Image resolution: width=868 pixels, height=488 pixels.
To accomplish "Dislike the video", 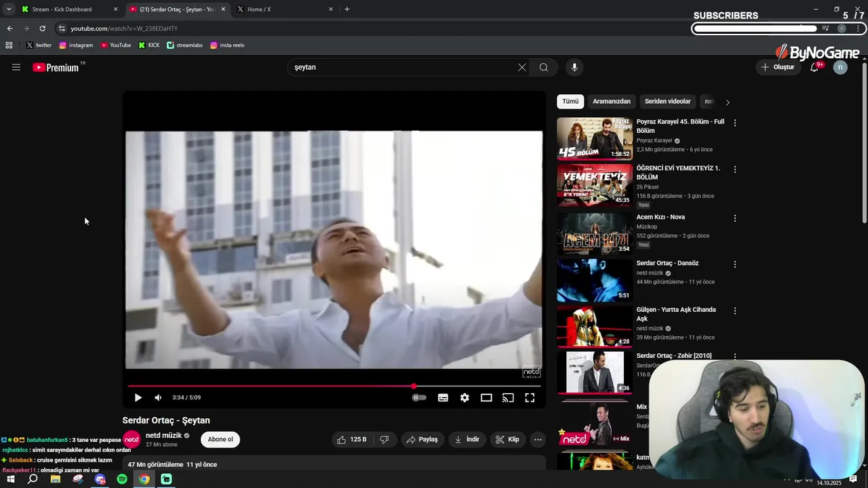I will click(x=384, y=439).
